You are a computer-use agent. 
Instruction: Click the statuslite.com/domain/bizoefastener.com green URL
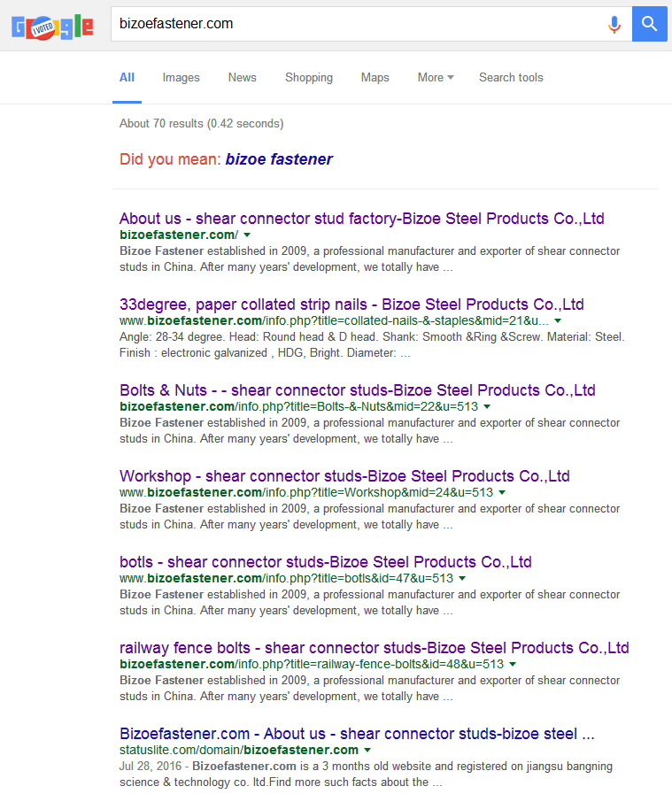click(x=239, y=750)
